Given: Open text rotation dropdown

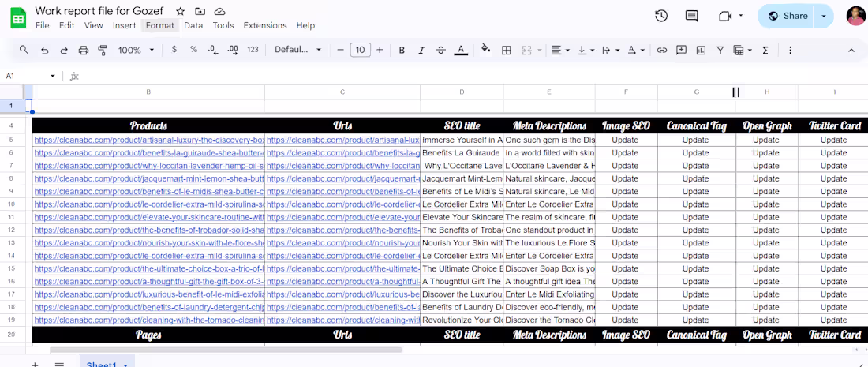Looking at the screenshot, I should (636, 51).
